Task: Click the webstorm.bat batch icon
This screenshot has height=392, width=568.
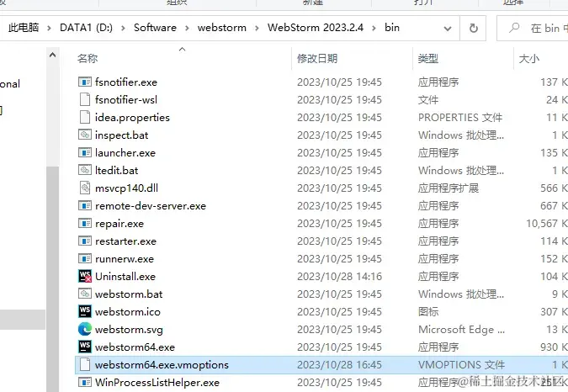Action: pyautogui.click(x=85, y=294)
